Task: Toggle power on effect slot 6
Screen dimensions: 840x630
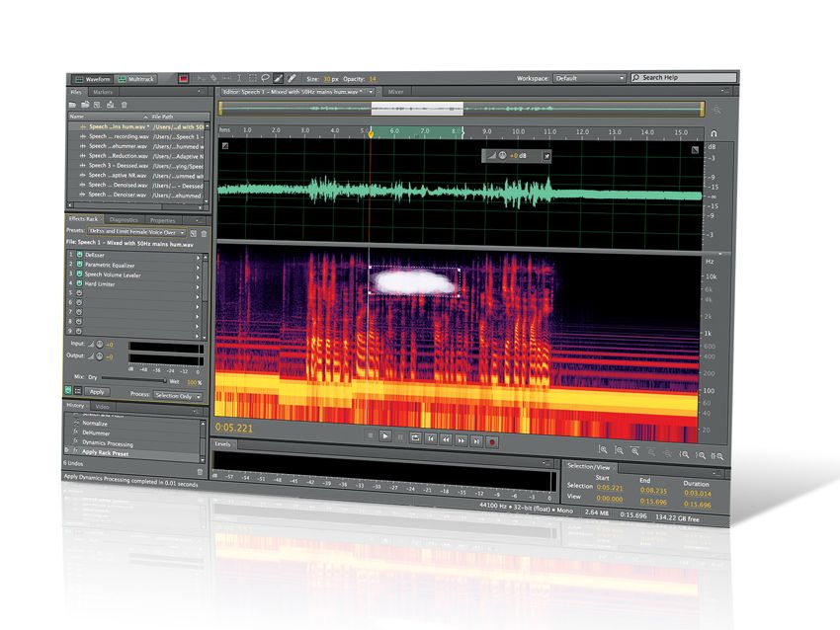Action: pos(79,302)
